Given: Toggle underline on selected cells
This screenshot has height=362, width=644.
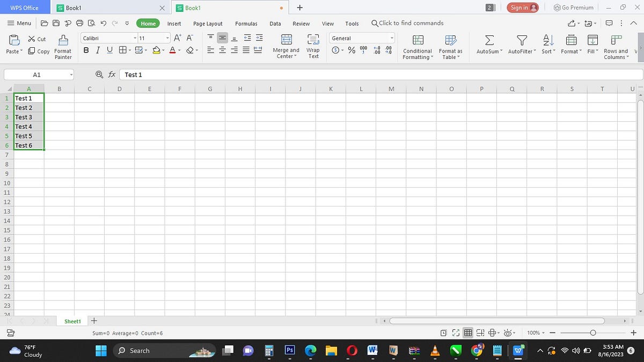Looking at the screenshot, I should pos(109,50).
